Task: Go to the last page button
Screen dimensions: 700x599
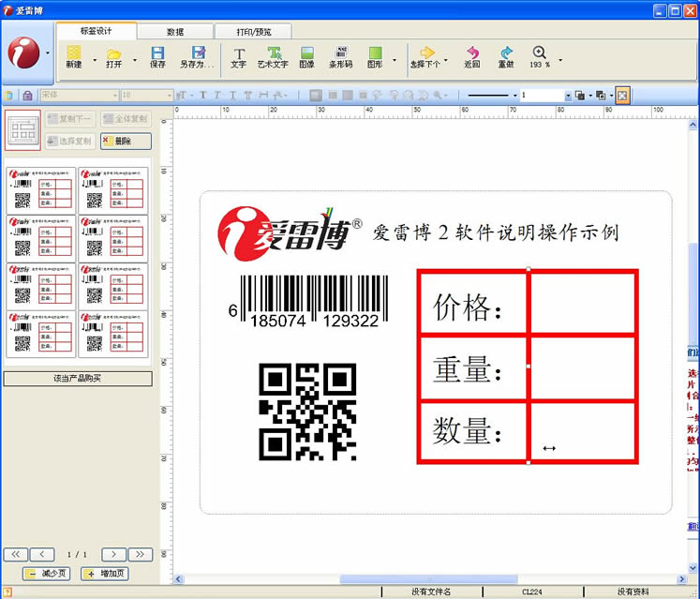Action: coord(141,554)
